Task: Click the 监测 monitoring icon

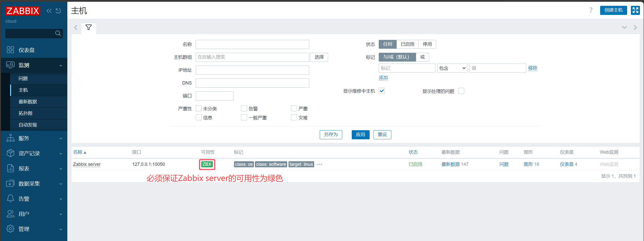Action: [x=10, y=65]
